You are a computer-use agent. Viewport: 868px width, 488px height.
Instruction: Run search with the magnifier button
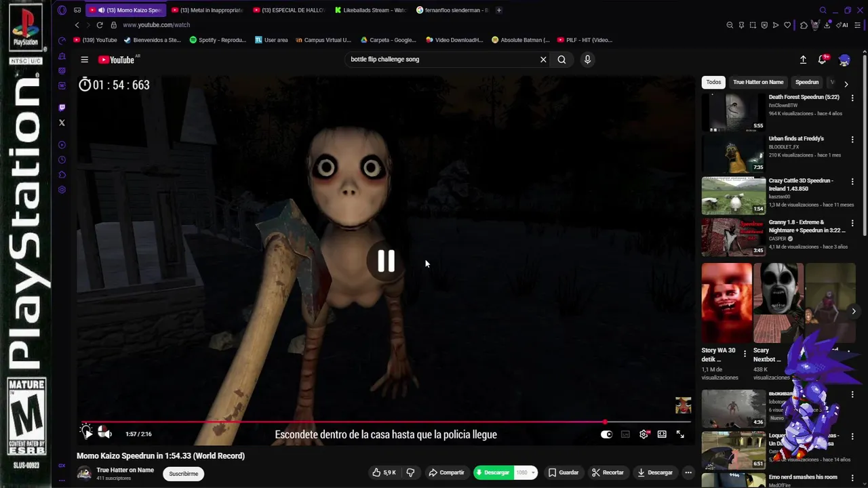tap(561, 60)
